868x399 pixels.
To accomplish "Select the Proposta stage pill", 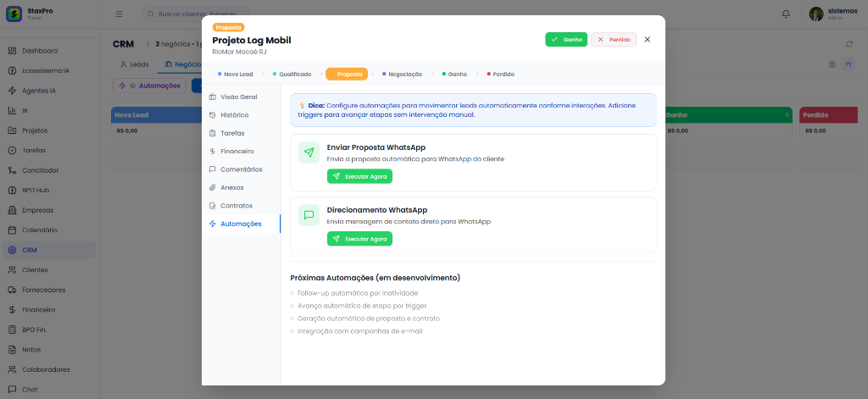I will point(347,74).
